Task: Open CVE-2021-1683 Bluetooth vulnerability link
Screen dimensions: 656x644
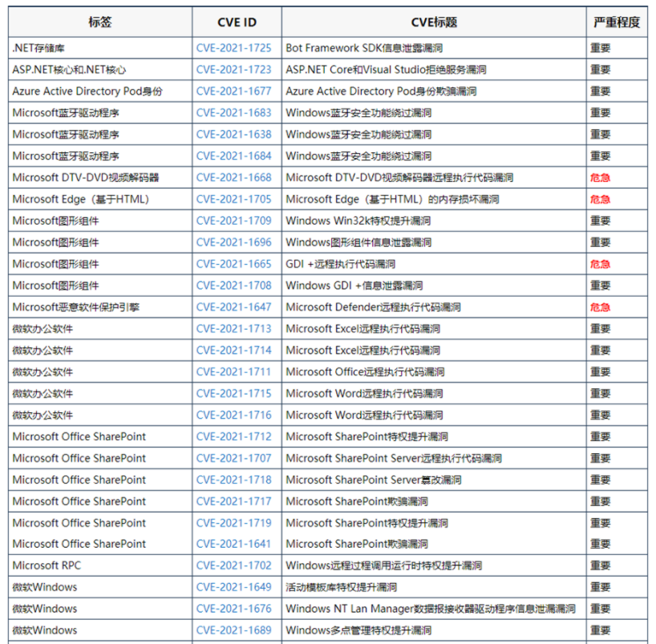Action: coord(233,113)
